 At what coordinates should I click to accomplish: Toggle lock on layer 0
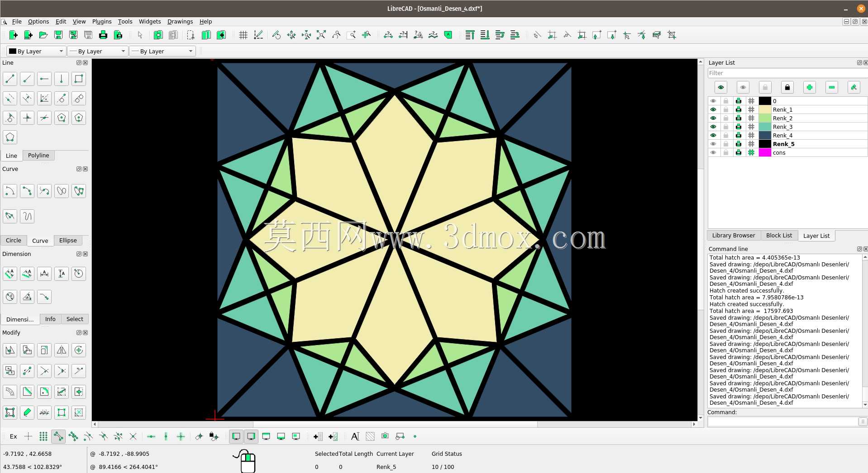[726, 101]
